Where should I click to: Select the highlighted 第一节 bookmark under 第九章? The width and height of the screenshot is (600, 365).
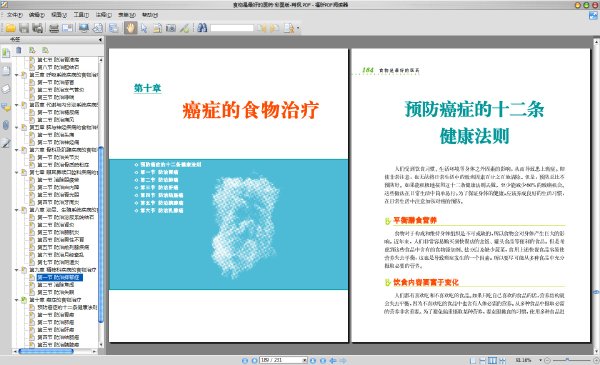pos(59,277)
